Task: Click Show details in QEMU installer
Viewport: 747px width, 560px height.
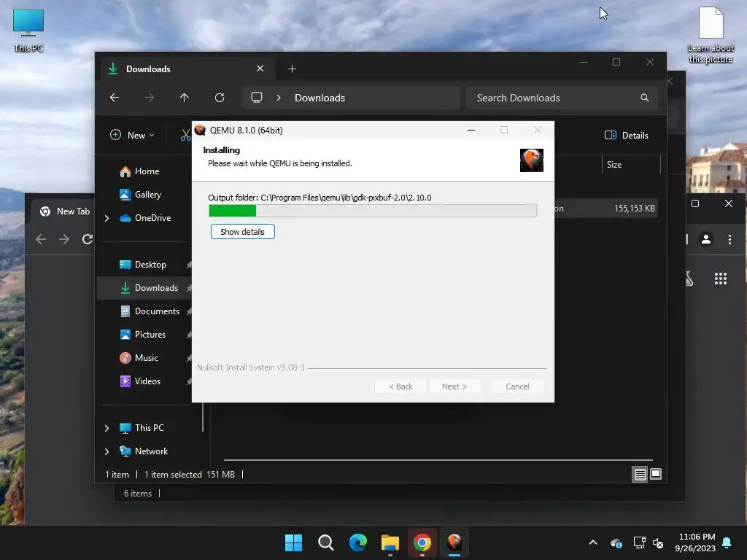Action: coord(242,232)
